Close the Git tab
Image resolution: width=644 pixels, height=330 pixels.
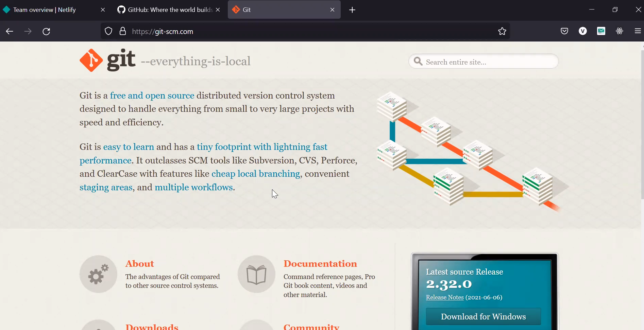pos(333,10)
